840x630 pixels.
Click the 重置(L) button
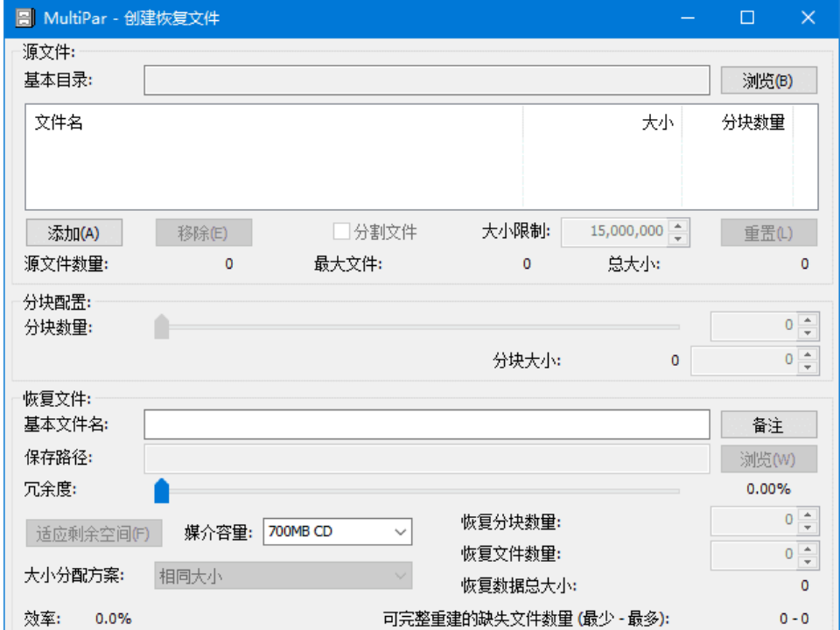(768, 231)
